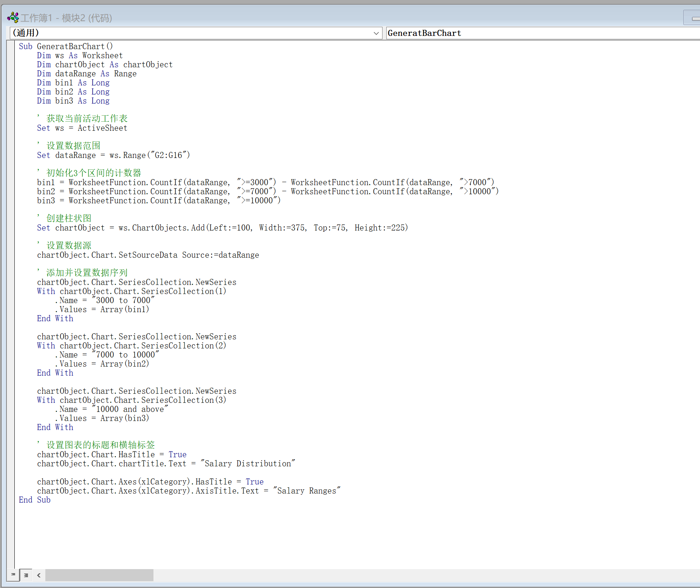This screenshot has width=700, height=588.
Task: Click the horizontal scrollbar left arrow
Action: click(x=39, y=575)
